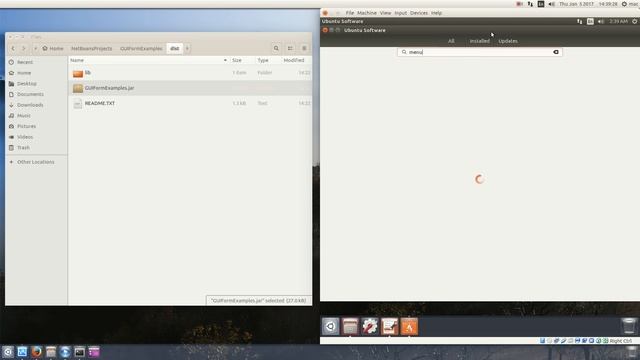The image size is (640, 360).
Task: Click the host network icon in top panel
Action: click(x=530, y=4)
